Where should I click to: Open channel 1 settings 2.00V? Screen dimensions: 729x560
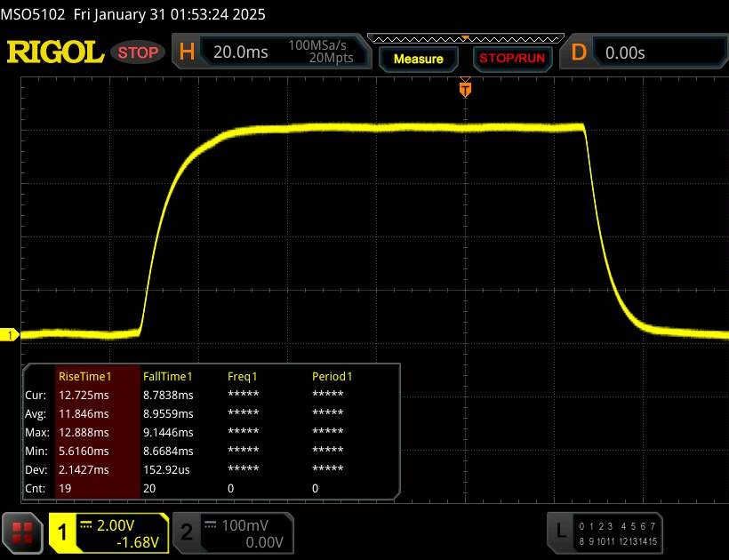(x=108, y=533)
